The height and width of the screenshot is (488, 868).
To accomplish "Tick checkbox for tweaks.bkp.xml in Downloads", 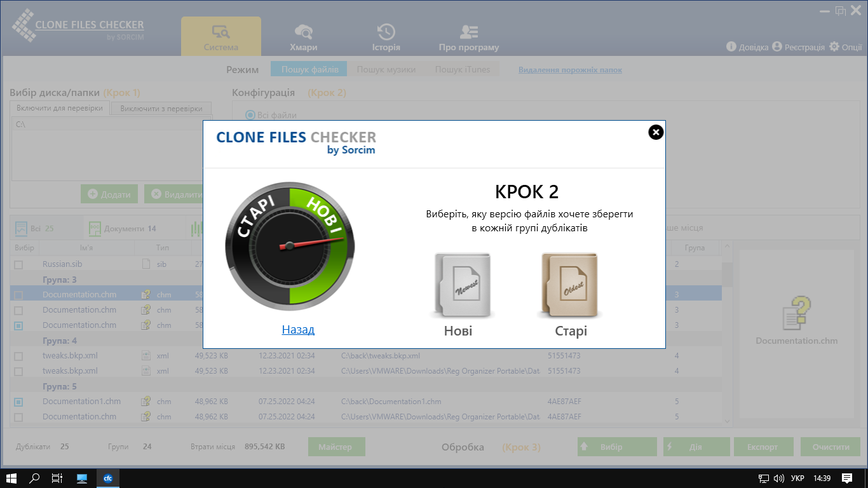I will click(18, 371).
